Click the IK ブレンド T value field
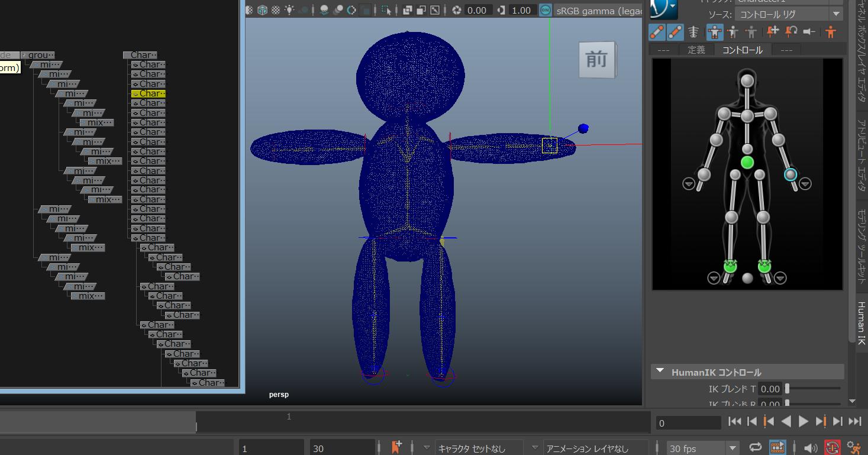The image size is (868, 455). (770, 389)
